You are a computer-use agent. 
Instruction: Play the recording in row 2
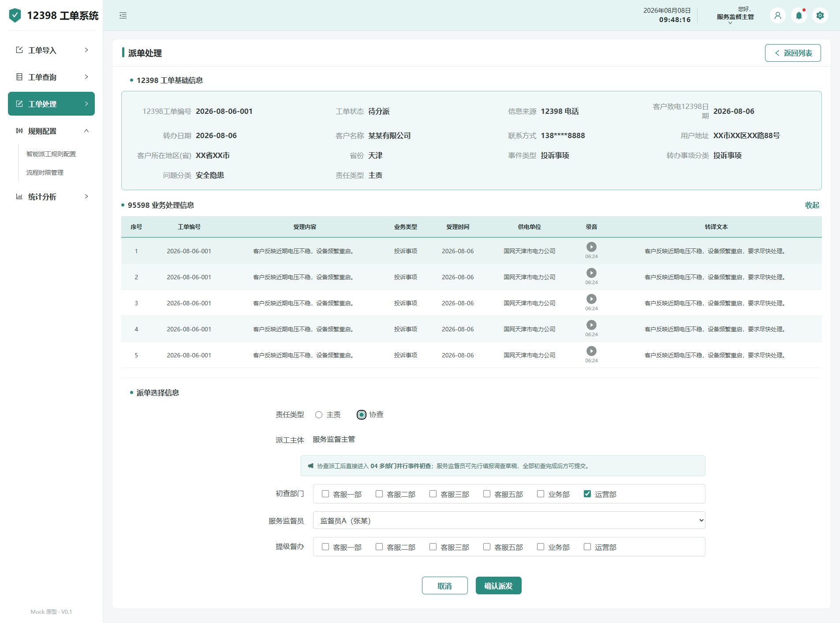[x=591, y=273]
